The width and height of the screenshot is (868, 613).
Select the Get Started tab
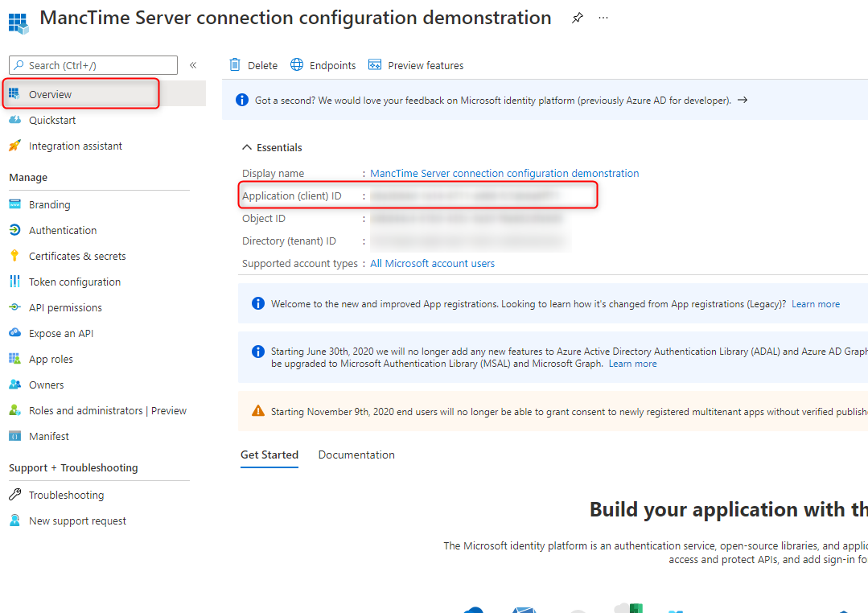[269, 455]
